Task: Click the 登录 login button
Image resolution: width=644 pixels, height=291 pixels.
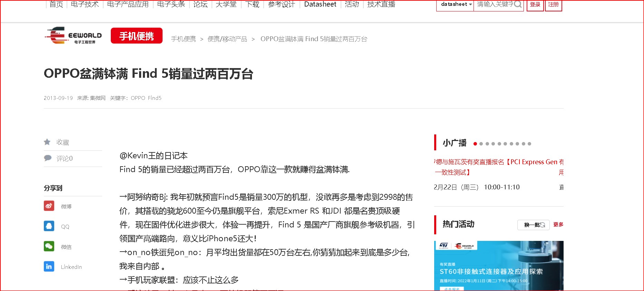Action: (x=535, y=4)
